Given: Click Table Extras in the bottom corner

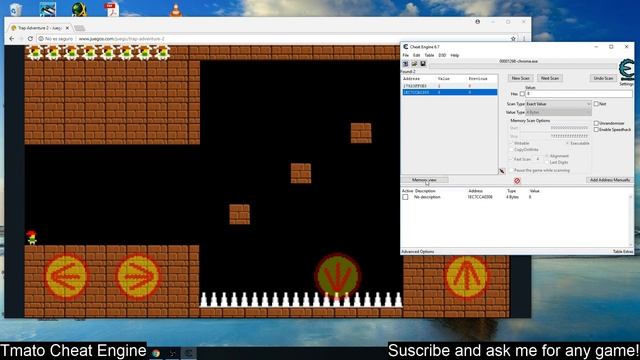Looking at the screenshot, I should [623, 252].
